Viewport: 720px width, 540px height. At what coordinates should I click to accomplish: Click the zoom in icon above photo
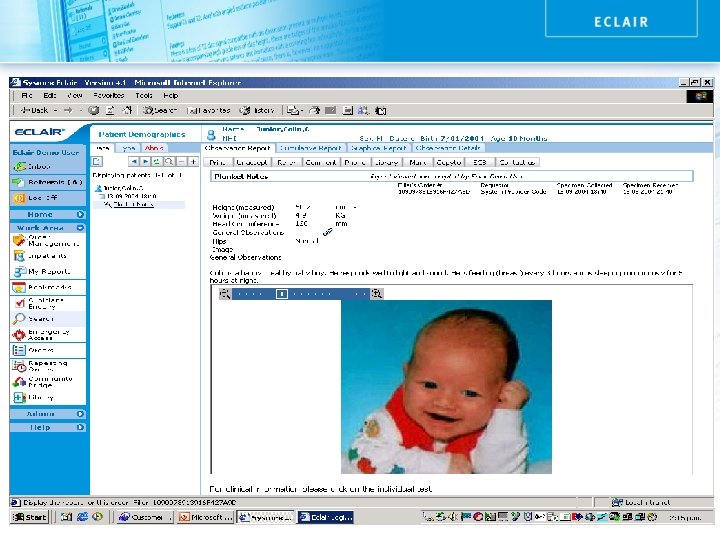point(377,293)
